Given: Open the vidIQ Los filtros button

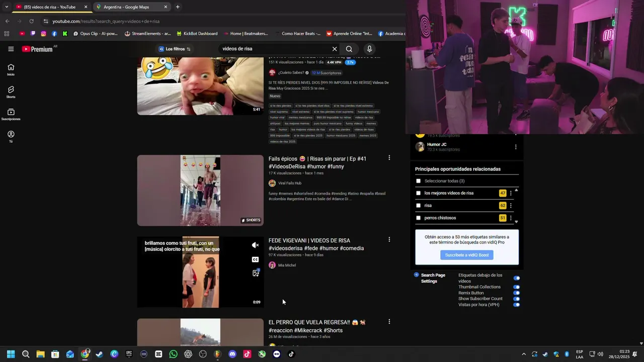Looking at the screenshot, I should (x=175, y=49).
